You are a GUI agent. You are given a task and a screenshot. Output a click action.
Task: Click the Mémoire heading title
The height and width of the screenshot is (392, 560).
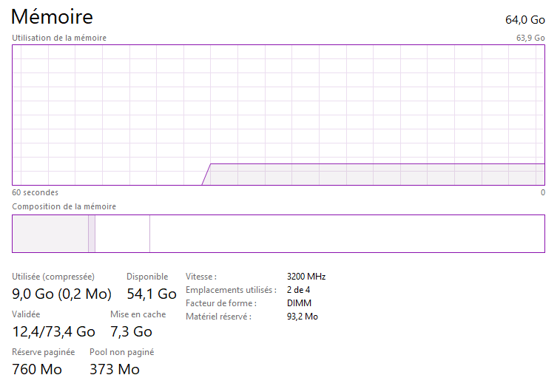click(52, 16)
